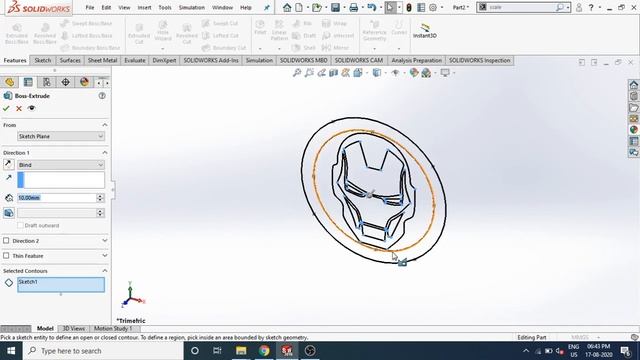Image resolution: width=640 pixels, height=360 pixels.
Task: Open Boss-Extrude help question mark
Action: (x=102, y=96)
